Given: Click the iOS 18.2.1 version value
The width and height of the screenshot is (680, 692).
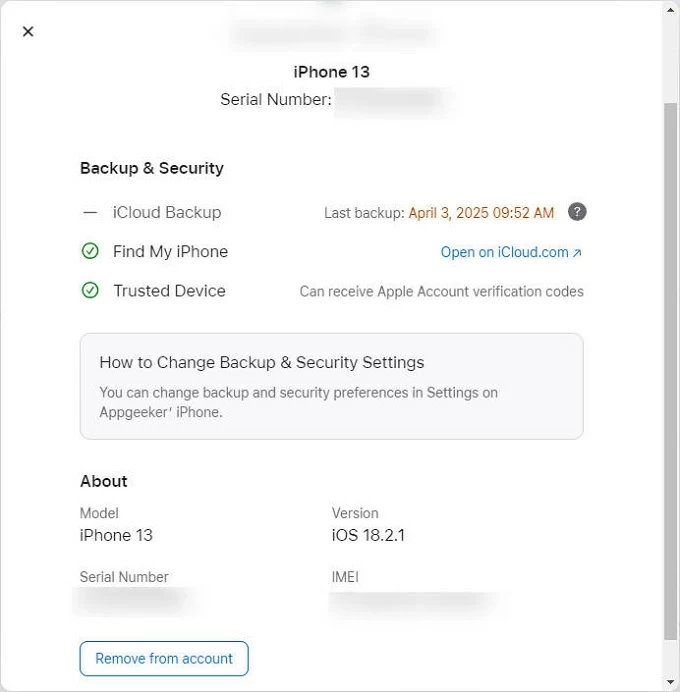Looking at the screenshot, I should pyautogui.click(x=368, y=535).
